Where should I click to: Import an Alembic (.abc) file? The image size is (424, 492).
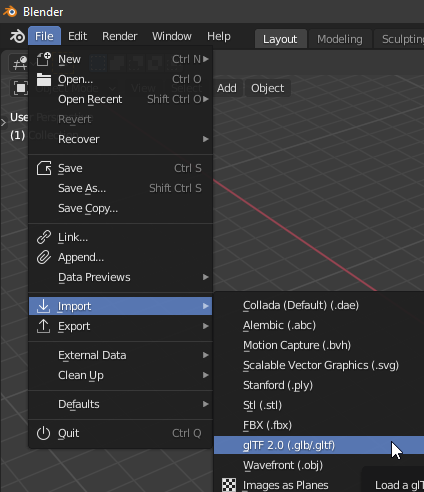319,325
